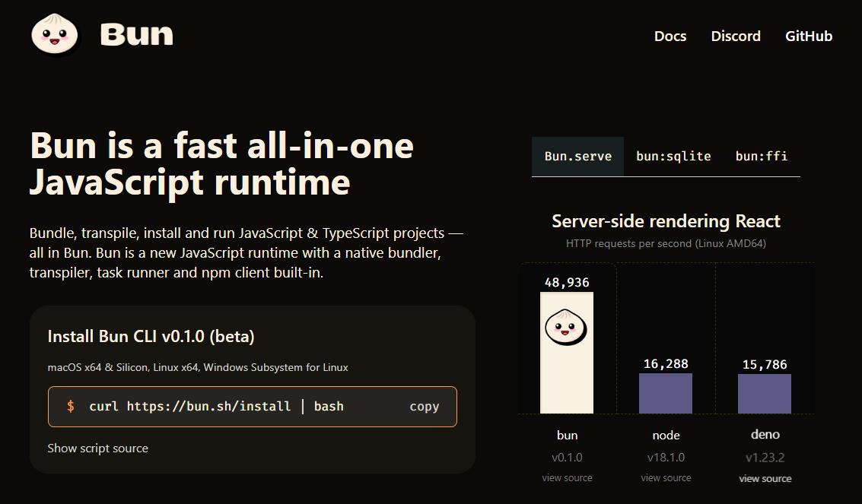Viewport: 862px width, 504px height.
Task: Click the 'v0.1.0' bun version label
Action: pos(567,458)
